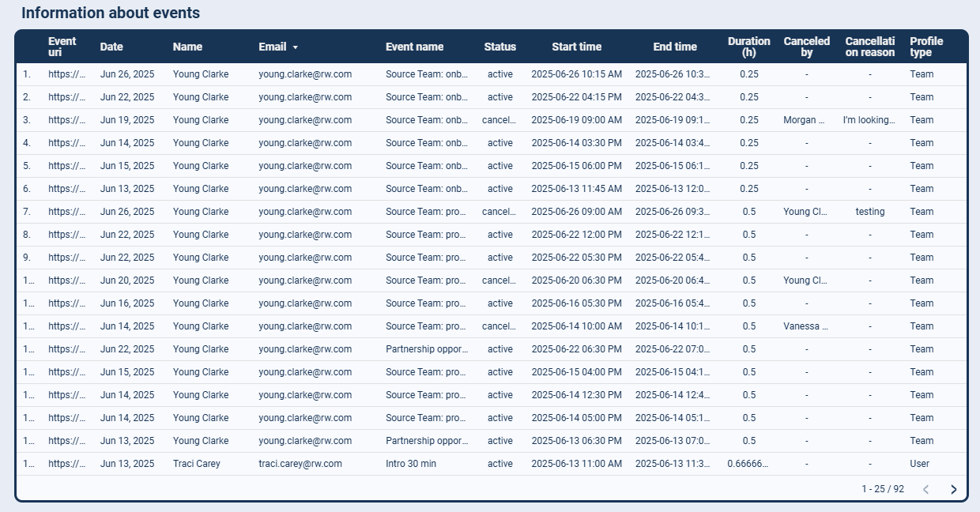Image resolution: width=980 pixels, height=512 pixels.
Task: Select start time 2025-06-20 06:30 PM
Action: pos(576,280)
